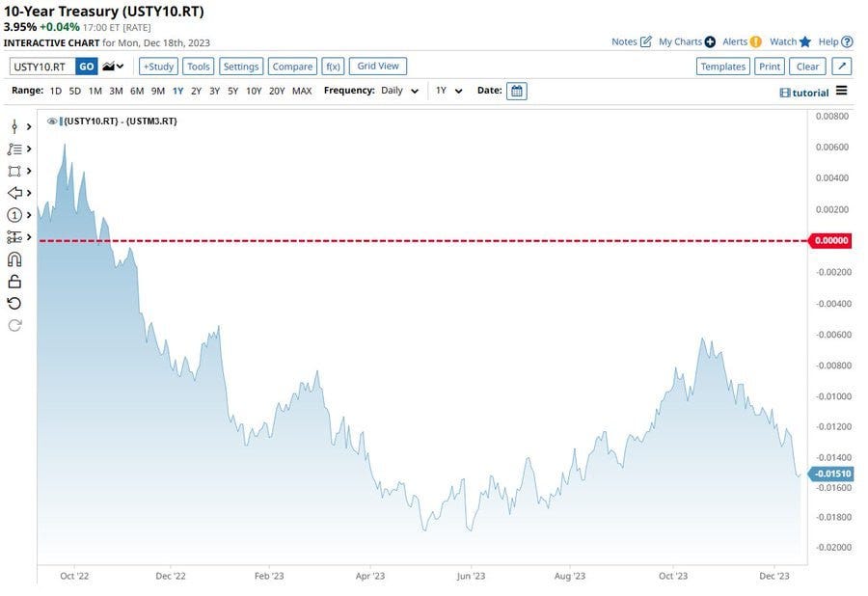Open the Frequency Daily dropdown
Image resolution: width=868 pixels, height=596 pixels.
click(398, 91)
